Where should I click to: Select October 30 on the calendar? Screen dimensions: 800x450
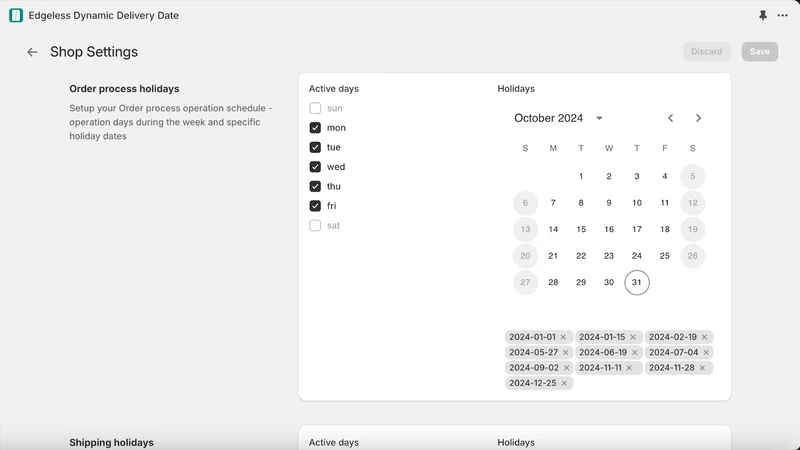pyautogui.click(x=609, y=282)
